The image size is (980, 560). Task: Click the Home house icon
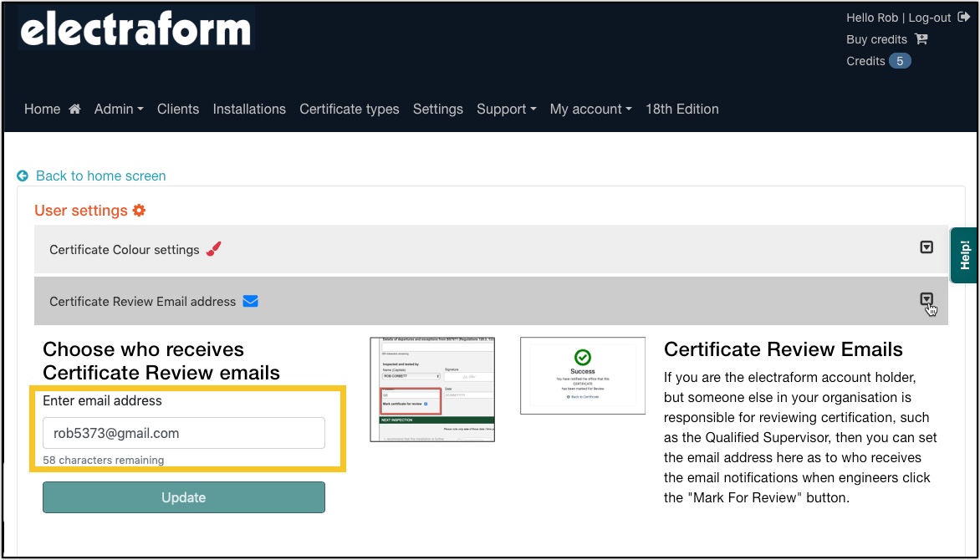tap(75, 109)
